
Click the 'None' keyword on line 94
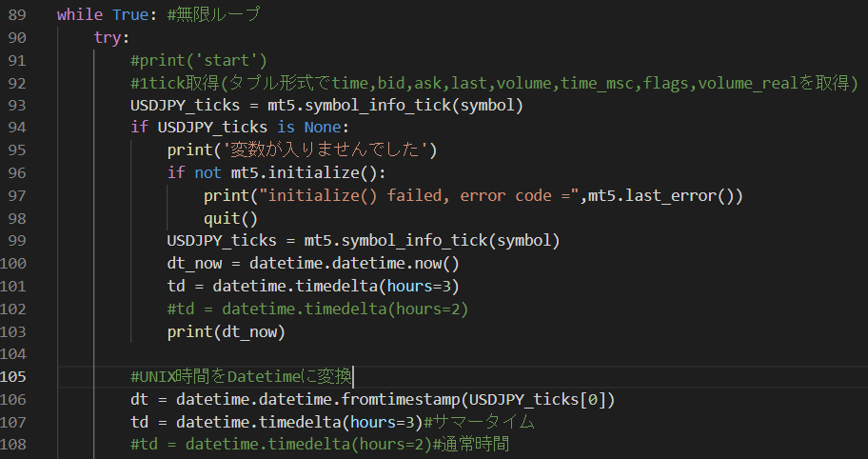click(326, 128)
